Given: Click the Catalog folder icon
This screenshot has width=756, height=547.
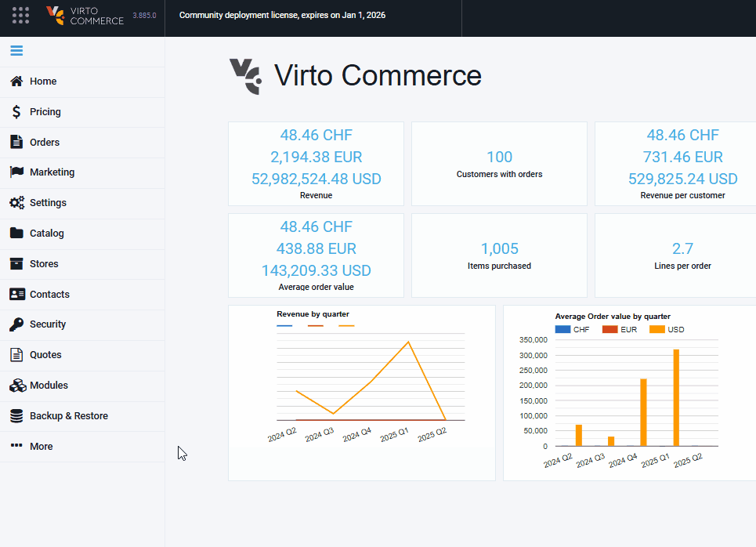Looking at the screenshot, I should click(16, 234).
